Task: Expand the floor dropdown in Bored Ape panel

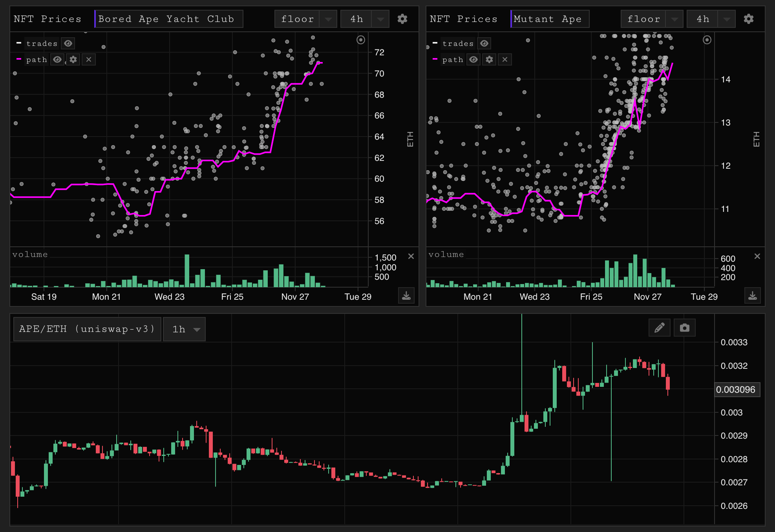Action: [328, 19]
